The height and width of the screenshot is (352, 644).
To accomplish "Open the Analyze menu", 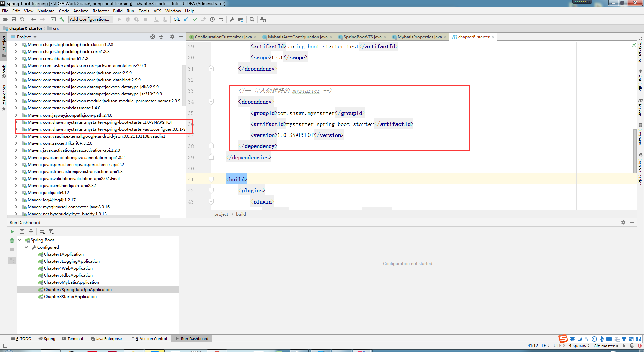I will click(x=81, y=11).
